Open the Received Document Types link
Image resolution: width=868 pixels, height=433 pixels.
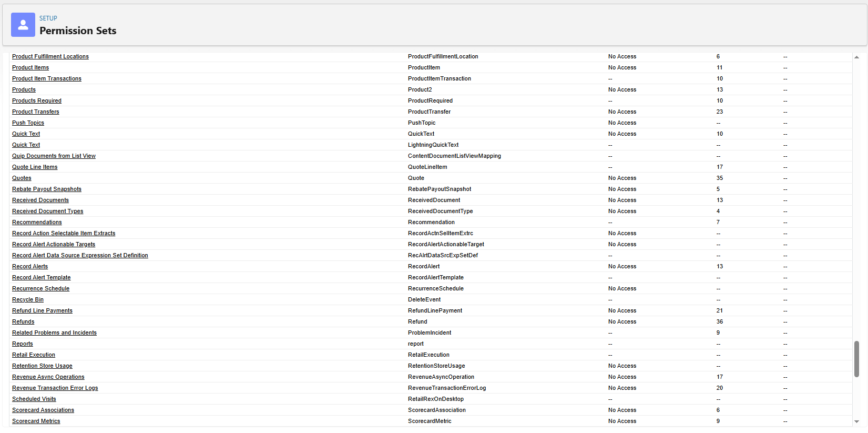48,211
